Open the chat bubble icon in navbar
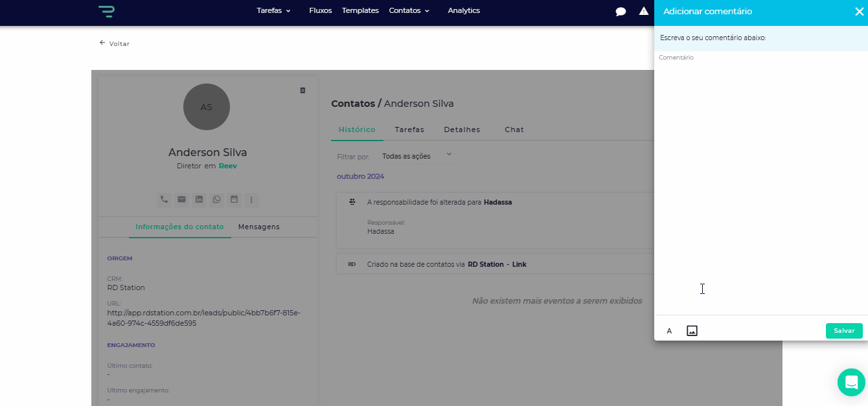 (x=621, y=11)
